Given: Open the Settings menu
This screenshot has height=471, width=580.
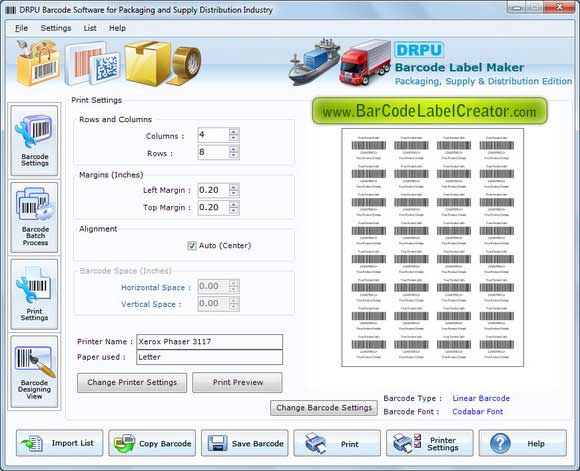Looking at the screenshot, I should pyautogui.click(x=56, y=28).
